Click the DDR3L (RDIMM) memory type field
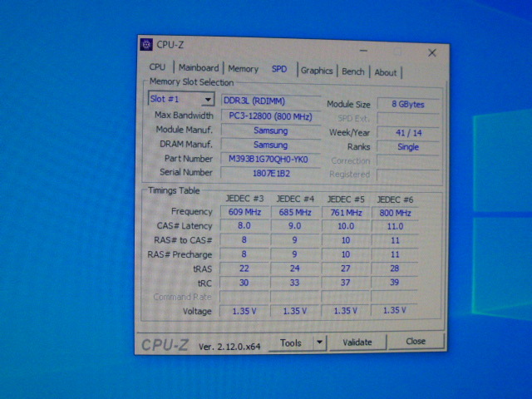 coord(271,101)
